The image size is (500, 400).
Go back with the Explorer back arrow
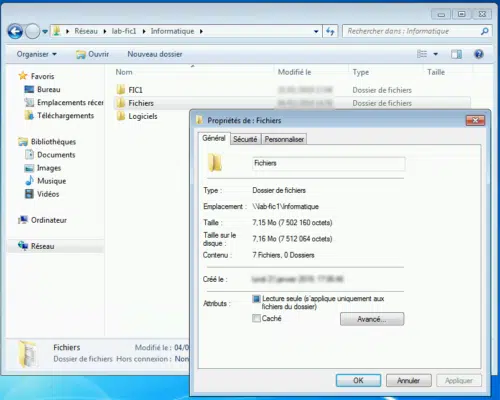[x=15, y=32]
